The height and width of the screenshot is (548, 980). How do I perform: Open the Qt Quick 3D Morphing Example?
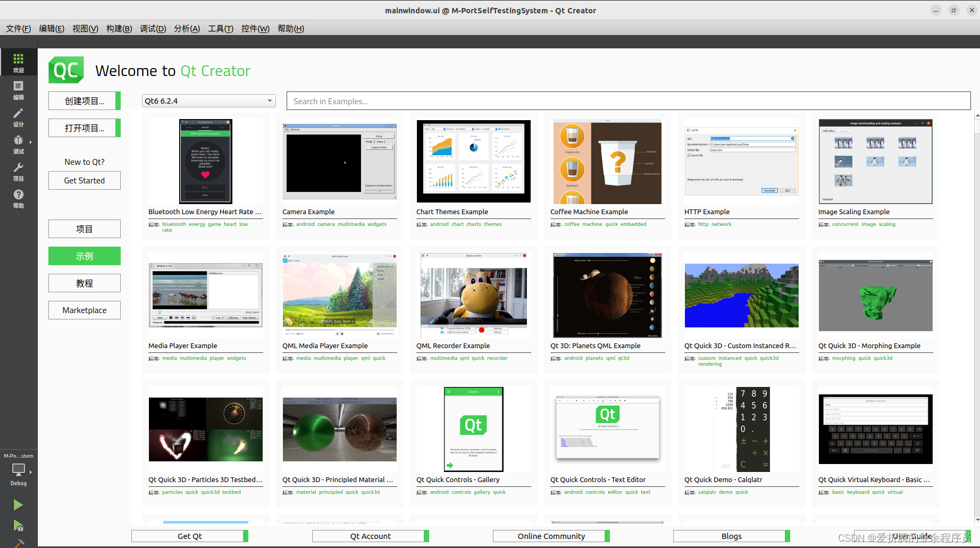876,296
